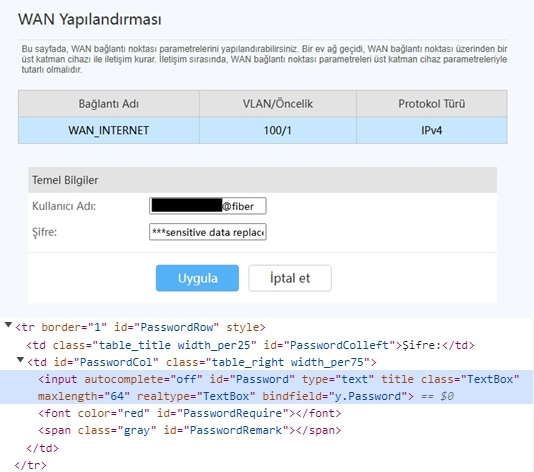
Task: Focus the Şifre password input field
Action: (208, 232)
